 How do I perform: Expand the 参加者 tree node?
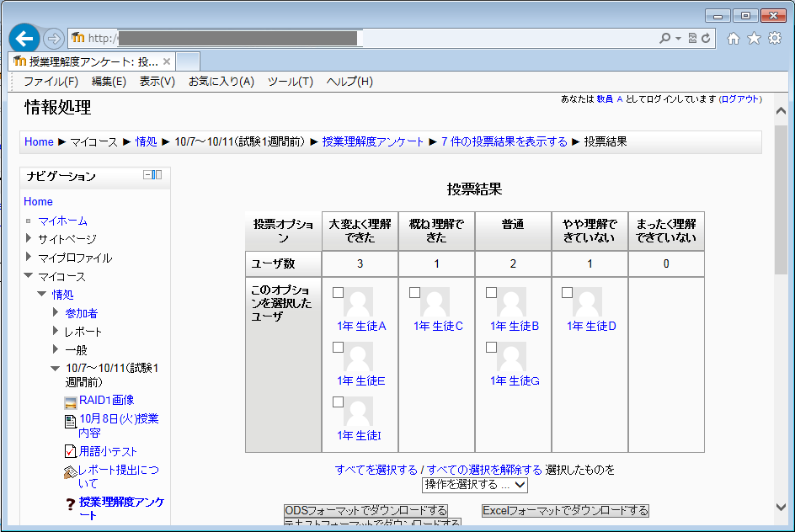[56, 312]
